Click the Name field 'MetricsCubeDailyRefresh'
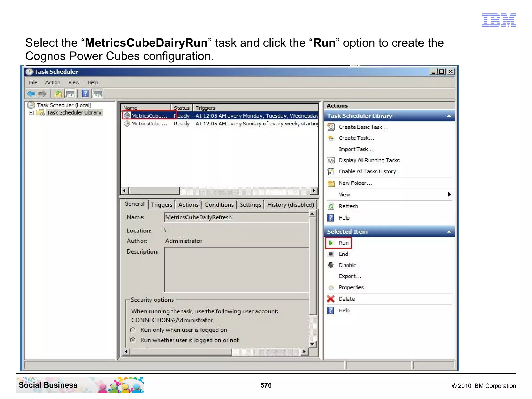 [236, 217]
